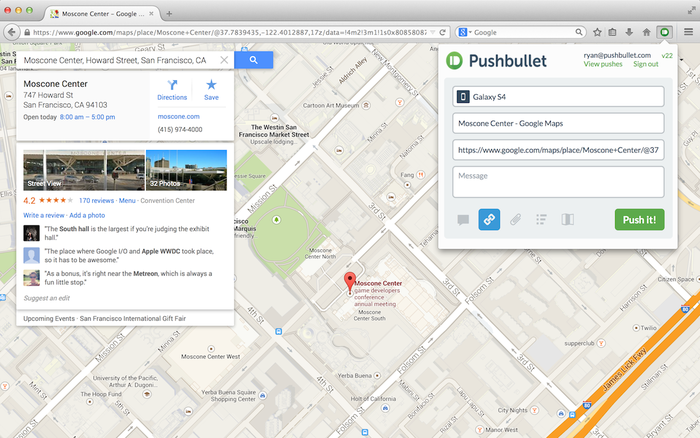This screenshot has height=438, width=700.
Task: Click the Firefox Google search field
Action: click(x=523, y=32)
